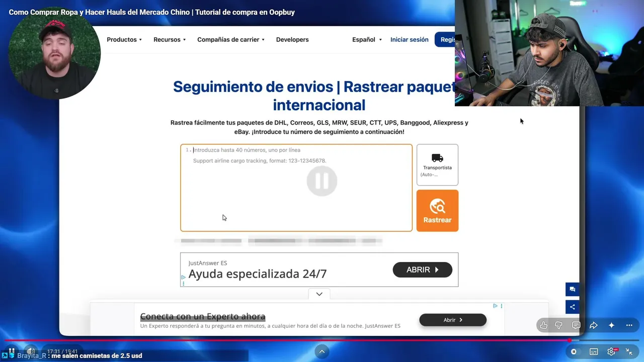Screen dimensions: 644x362
Task: Expand the chevron-up button at the bottom center
Action: coord(322,351)
